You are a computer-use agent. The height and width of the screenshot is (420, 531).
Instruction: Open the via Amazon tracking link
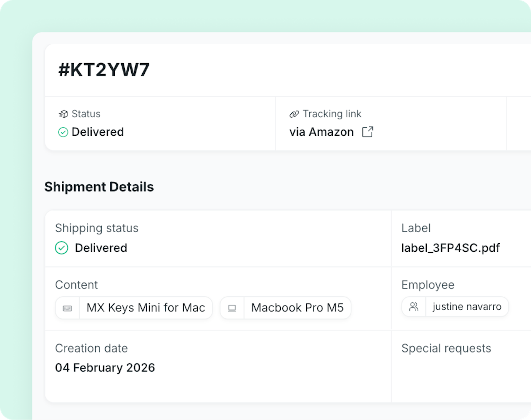[x=321, y=132]
